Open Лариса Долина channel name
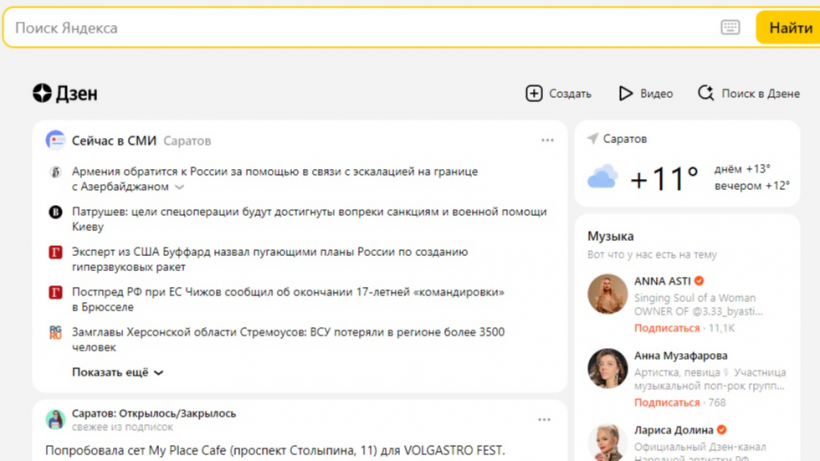Image resolution: width=820 pixels, height=461 pixels. click(674, 430)
